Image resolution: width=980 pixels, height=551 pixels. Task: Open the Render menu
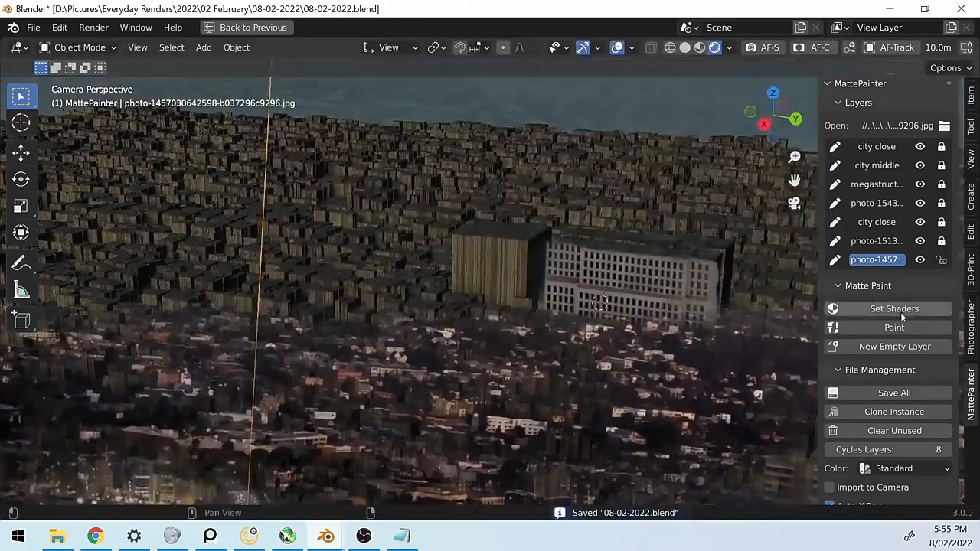tap(93, 28)
